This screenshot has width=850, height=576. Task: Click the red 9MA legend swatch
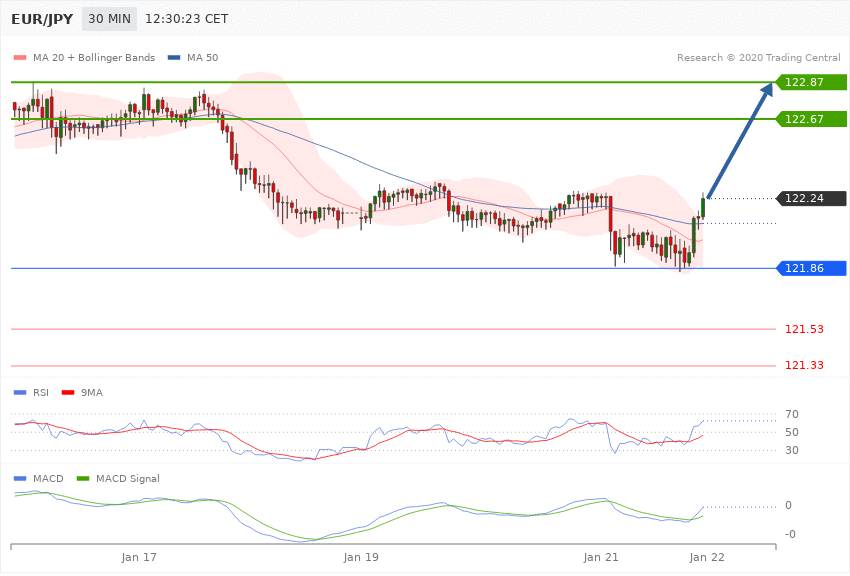tap(68, 392)
